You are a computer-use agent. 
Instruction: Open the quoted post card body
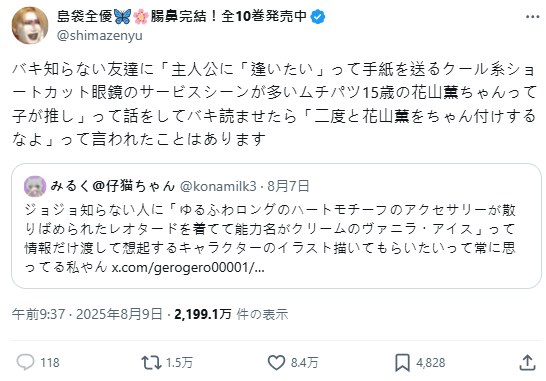click(x=276, y=226)
